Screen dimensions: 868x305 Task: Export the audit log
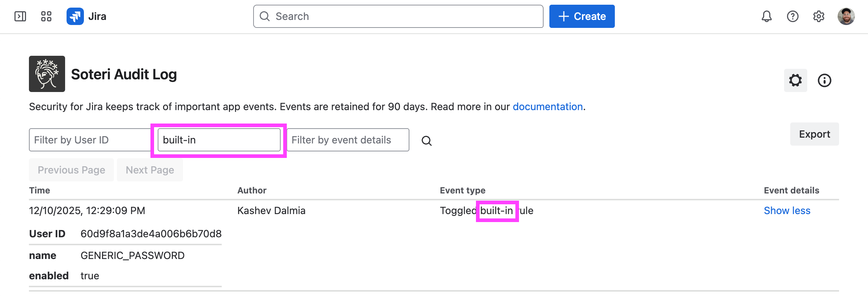814,134
